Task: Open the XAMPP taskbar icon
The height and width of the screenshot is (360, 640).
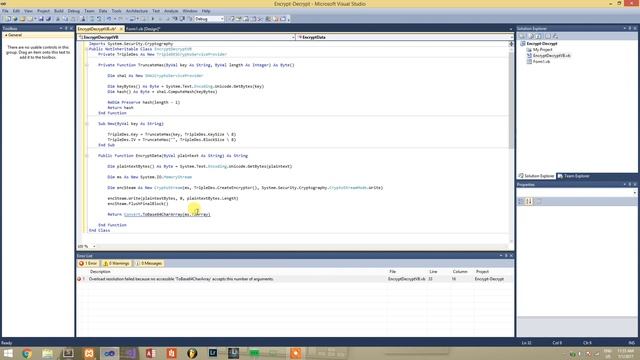Action: pyautogui.click(x=89, y=353)
